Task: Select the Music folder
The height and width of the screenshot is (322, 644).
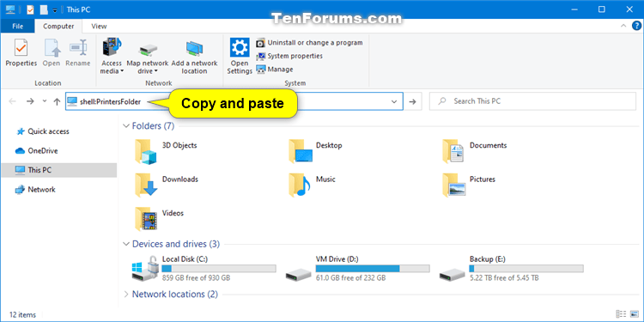Action: click(312, 185)
